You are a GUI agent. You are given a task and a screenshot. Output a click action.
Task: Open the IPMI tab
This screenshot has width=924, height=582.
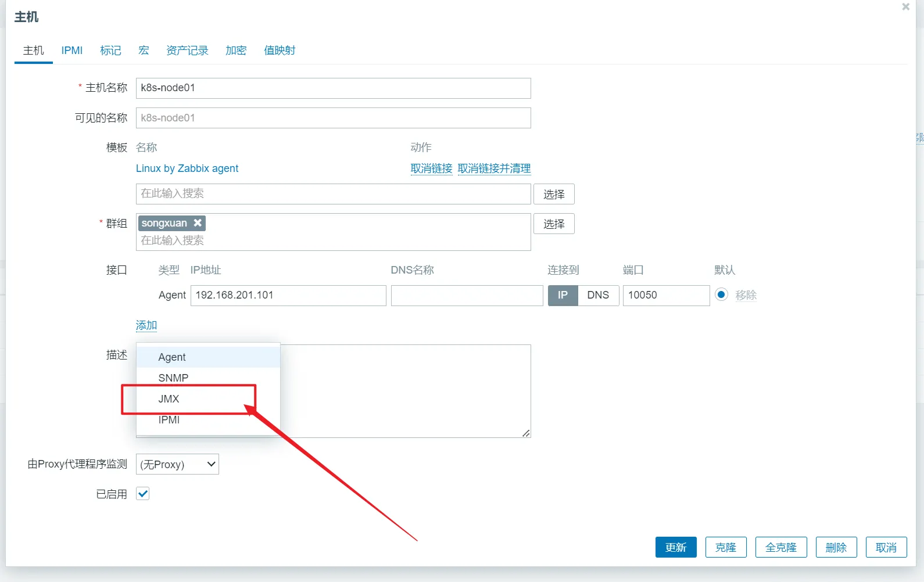tap(72, 51)
